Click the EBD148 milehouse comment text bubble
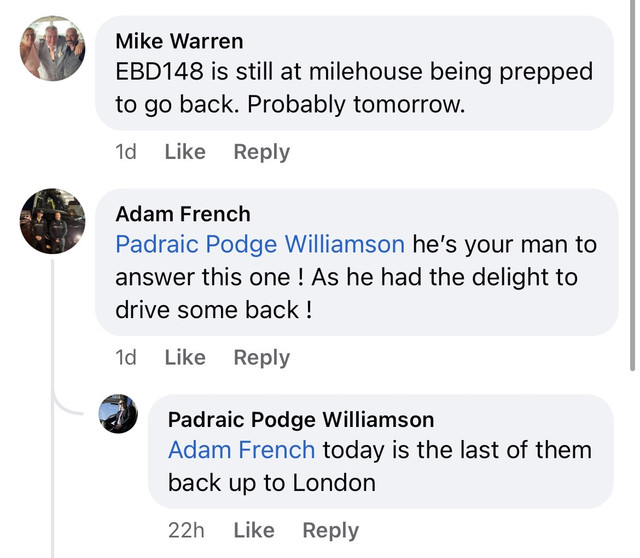The image size is (640, 558). tap(354, 73)
